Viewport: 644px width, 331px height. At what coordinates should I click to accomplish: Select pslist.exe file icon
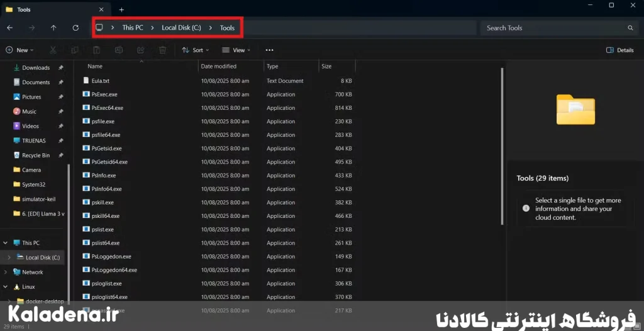click(x=86, y=229)
